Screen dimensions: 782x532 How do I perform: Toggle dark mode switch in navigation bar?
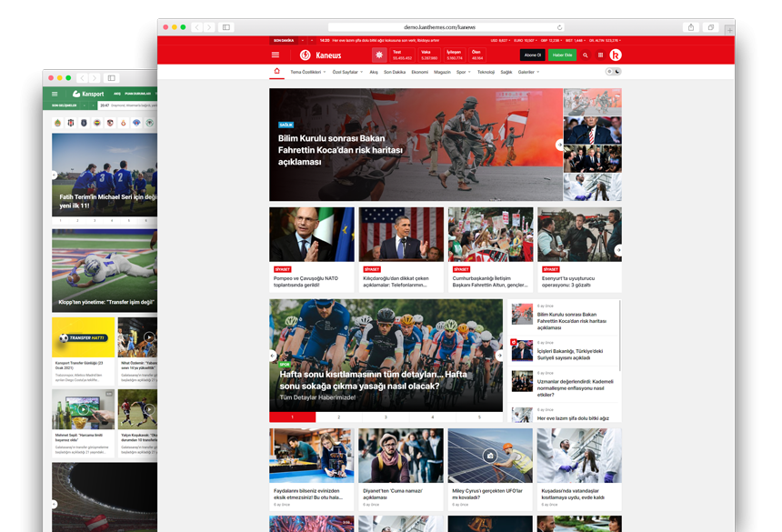pyautogui.click(x=613, y=71)
